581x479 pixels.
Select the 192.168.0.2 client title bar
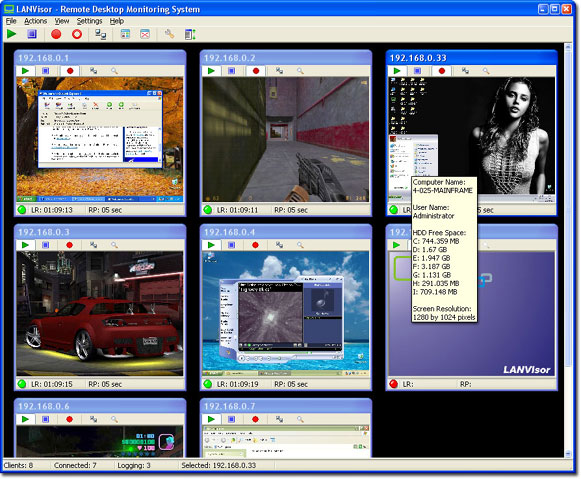click(x=286, y=58)
